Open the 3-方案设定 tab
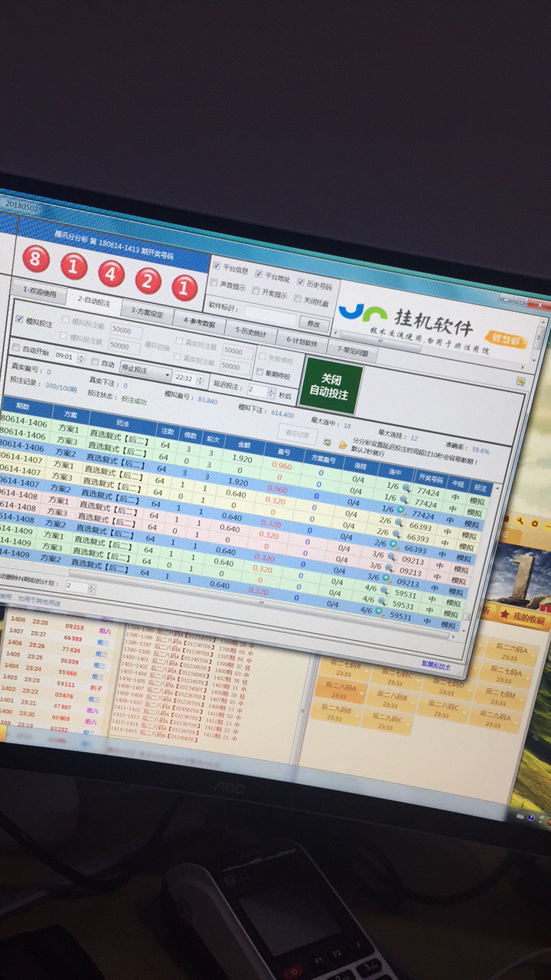The image size is (551, 980). coord(146,312)
